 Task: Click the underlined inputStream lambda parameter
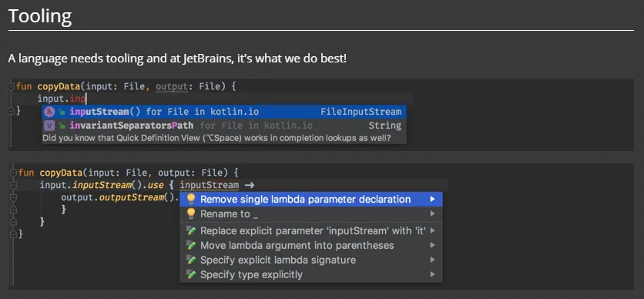point(210,185)
